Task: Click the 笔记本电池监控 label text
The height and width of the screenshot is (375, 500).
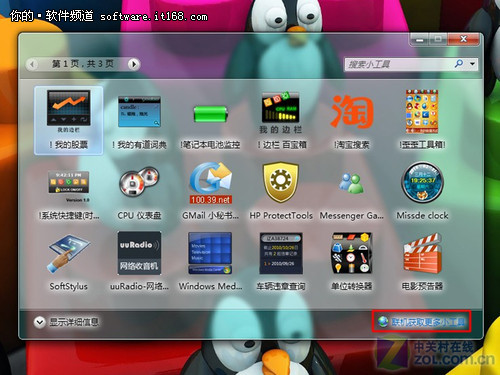Action: [210, 145]
